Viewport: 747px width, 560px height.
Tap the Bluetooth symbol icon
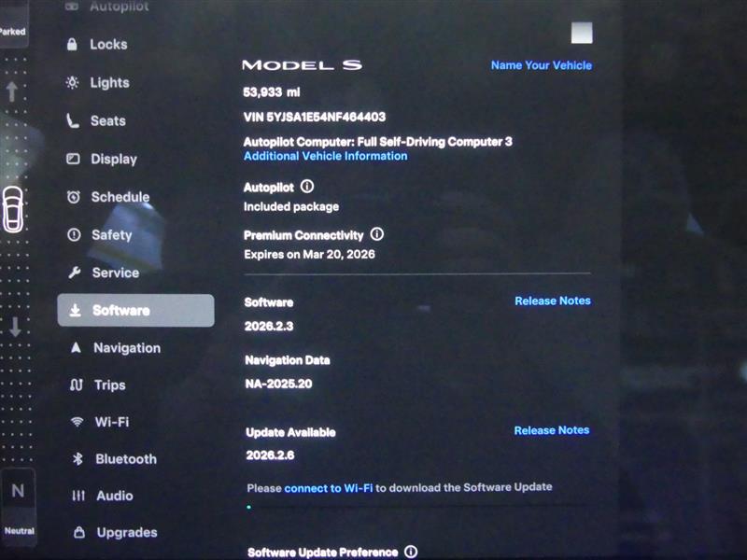coord(78,459)
